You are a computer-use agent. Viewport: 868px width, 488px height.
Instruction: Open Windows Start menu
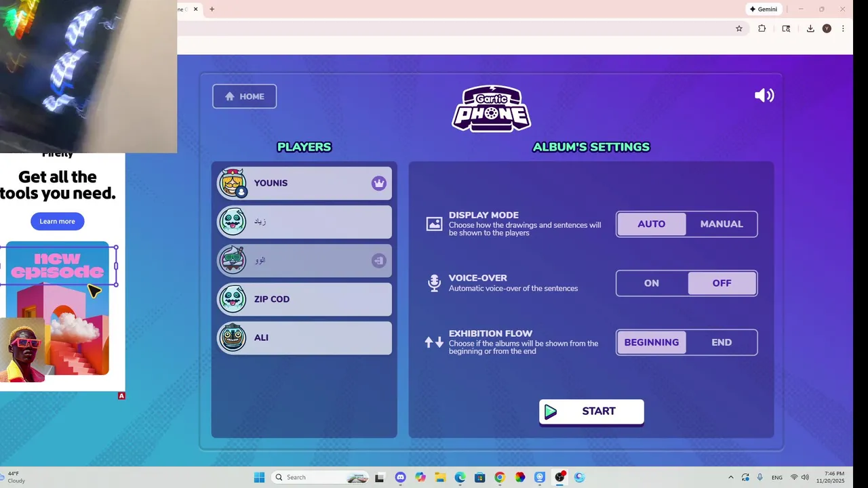tap(259, 477)
